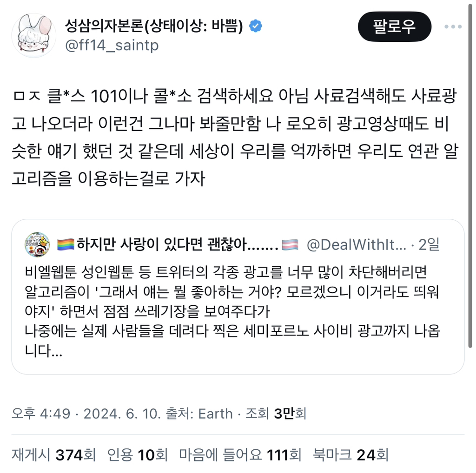Show the 재게시 374회 reposts list
The image size is (476, 473).
[54, 455]
